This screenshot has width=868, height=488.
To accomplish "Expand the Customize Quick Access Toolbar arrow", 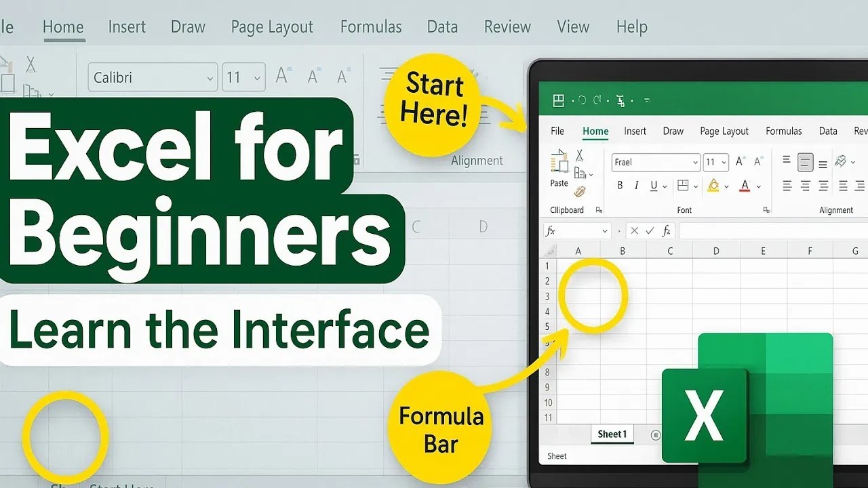I will (646, 100).
